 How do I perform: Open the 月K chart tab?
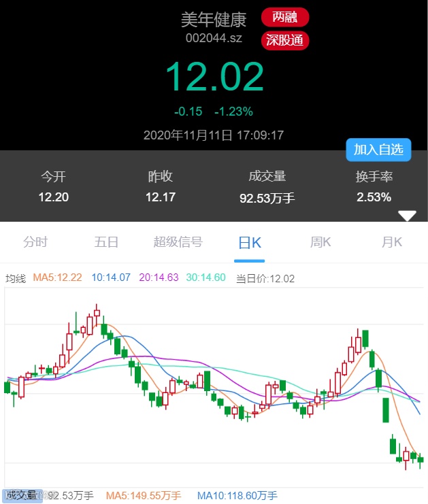pos(392,242)
